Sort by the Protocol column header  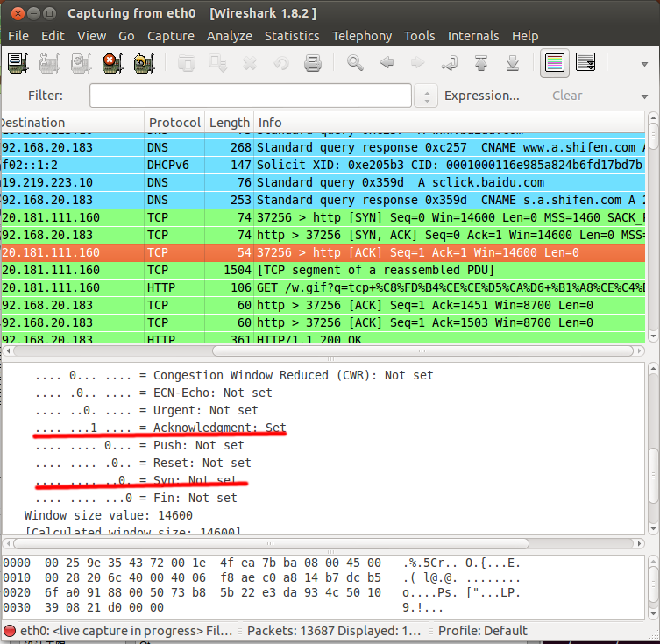click(174, 123)
